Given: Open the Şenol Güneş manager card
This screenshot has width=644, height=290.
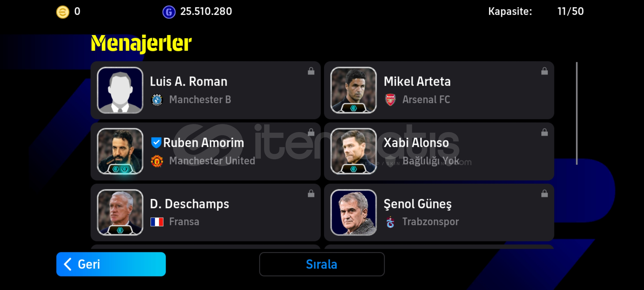Looking at the screenshot, I should click(x=439, y=212).
